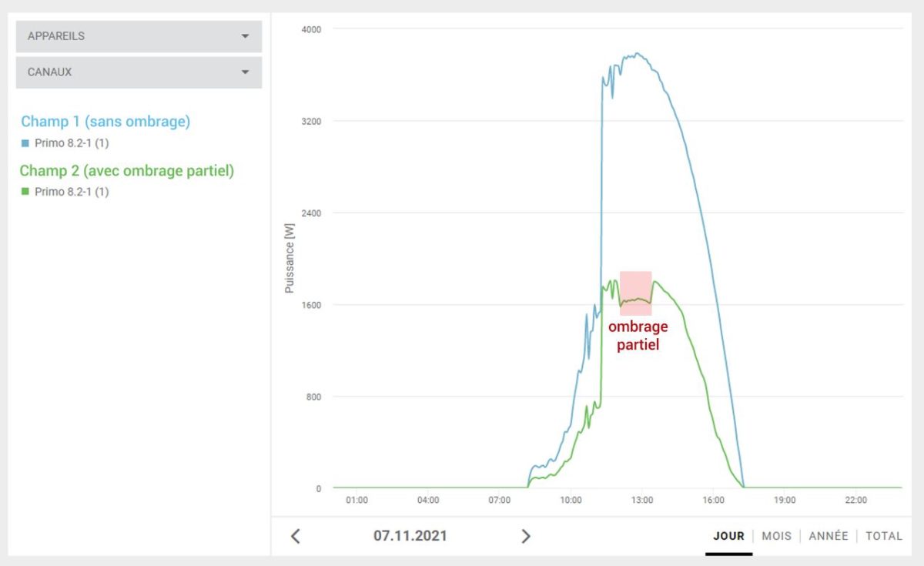The image size is (924, 566).
Task: Select 'Primo 8.2-1 (1)' under Champ 2
Action: pos(72,192)
